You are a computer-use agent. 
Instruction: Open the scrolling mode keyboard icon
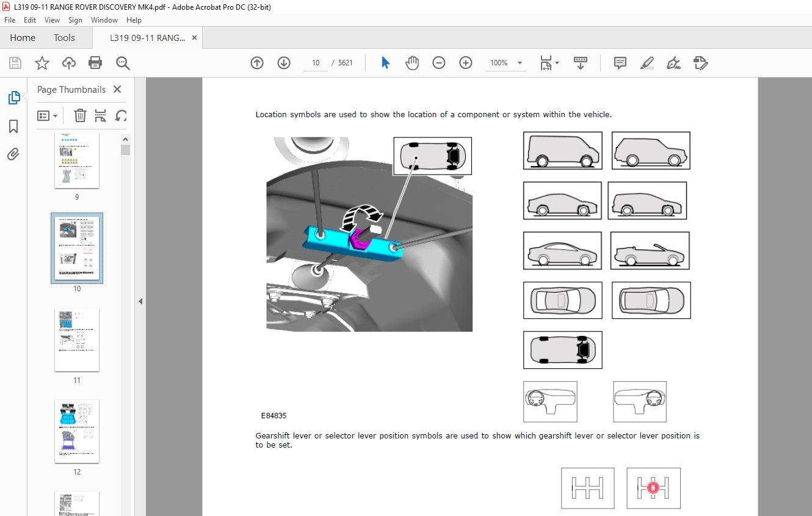coord(580,63)
